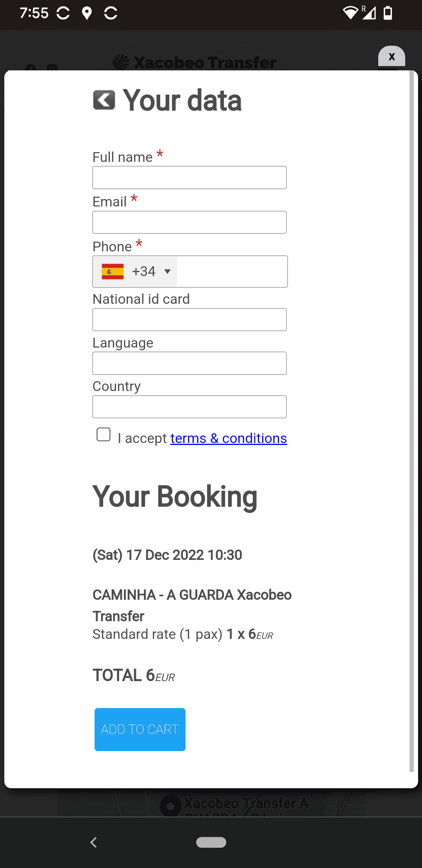Tap the home pill navigation button

211,842
